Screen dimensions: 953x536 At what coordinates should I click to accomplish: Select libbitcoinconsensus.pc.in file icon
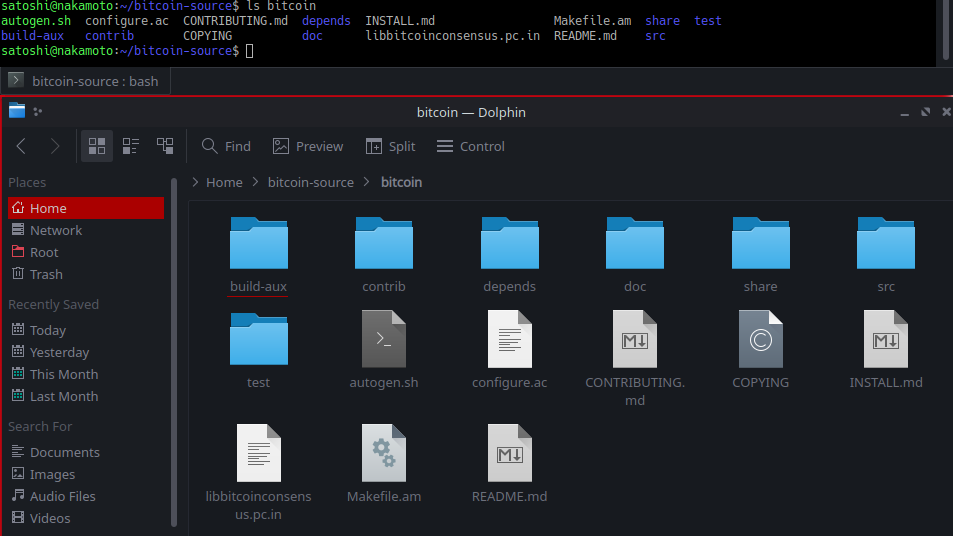click(258, 453)
